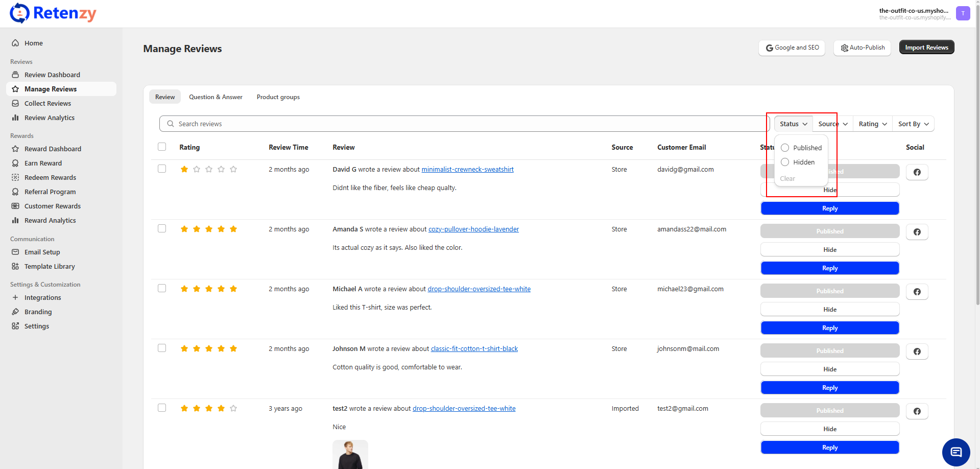This screenshot has width=980, height=469.
Task: Click the Home icon in sidebar
Action: (x=15, y=43)
